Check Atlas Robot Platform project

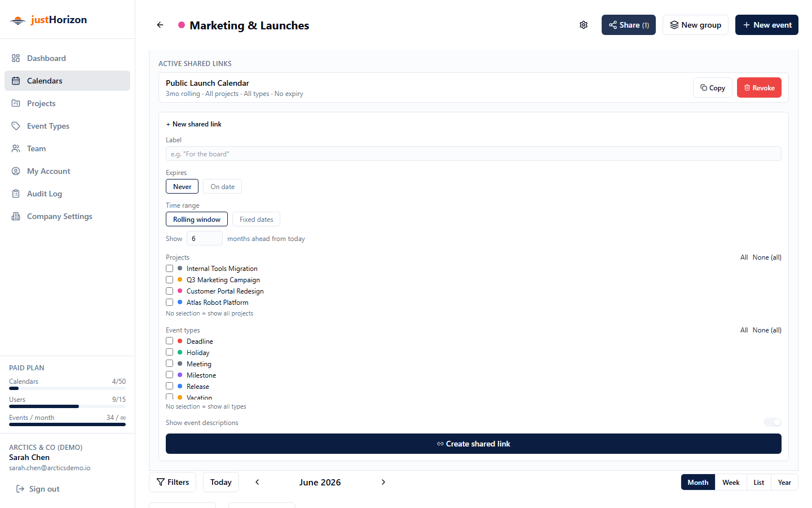[169, 303]
